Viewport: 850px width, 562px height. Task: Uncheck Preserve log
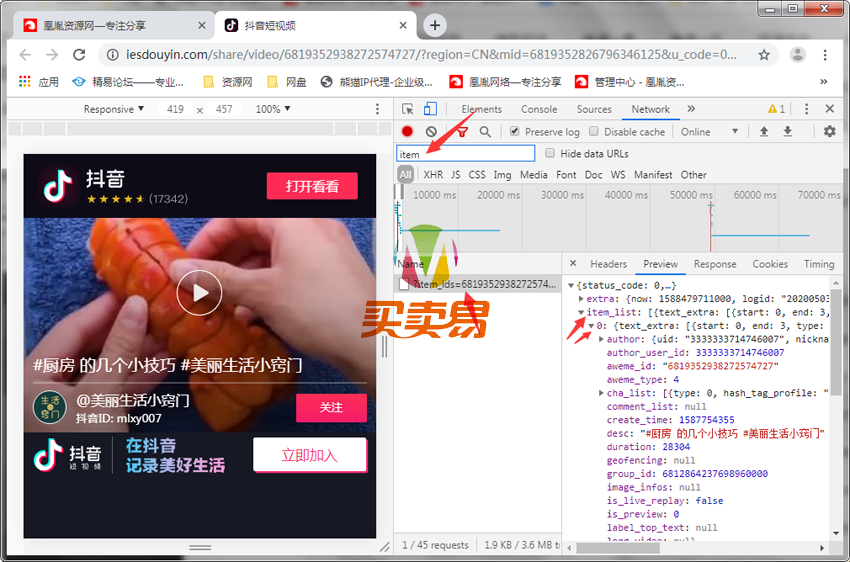pos(514,131)
